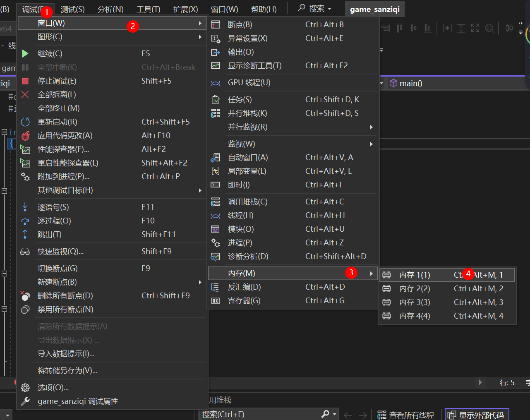Expand the 监视(W) submenu
The height and width of the screenshot is (420, 530).
coord(372,144)
